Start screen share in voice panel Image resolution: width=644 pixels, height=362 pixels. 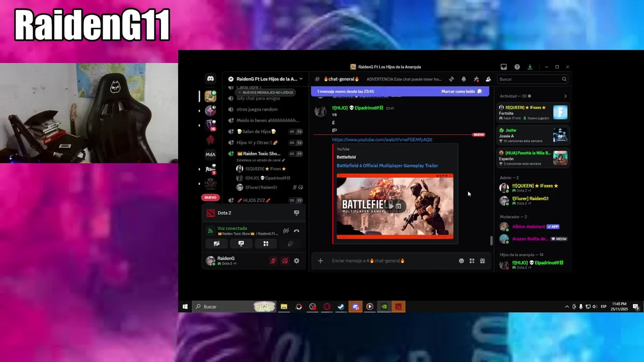click(x=241, y=243)
